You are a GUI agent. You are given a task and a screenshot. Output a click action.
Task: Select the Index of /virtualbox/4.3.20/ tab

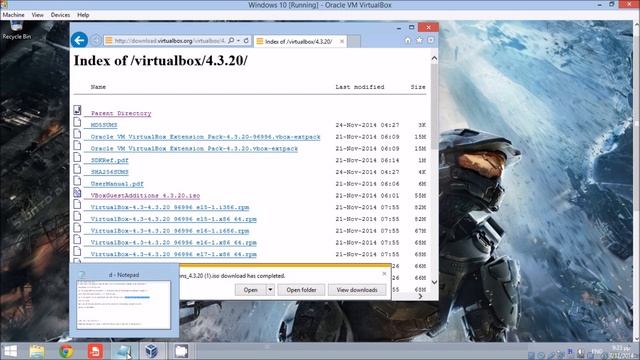(x=298, y=41)
